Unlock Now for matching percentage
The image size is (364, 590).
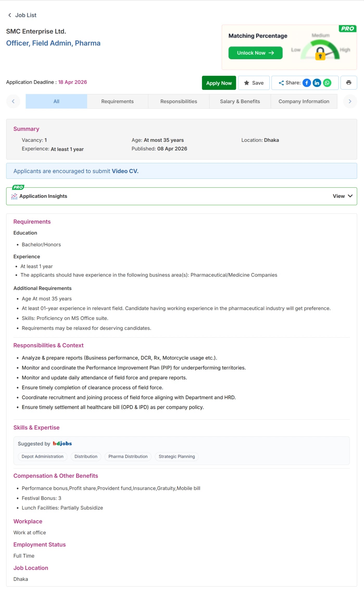tap(255, 53)
